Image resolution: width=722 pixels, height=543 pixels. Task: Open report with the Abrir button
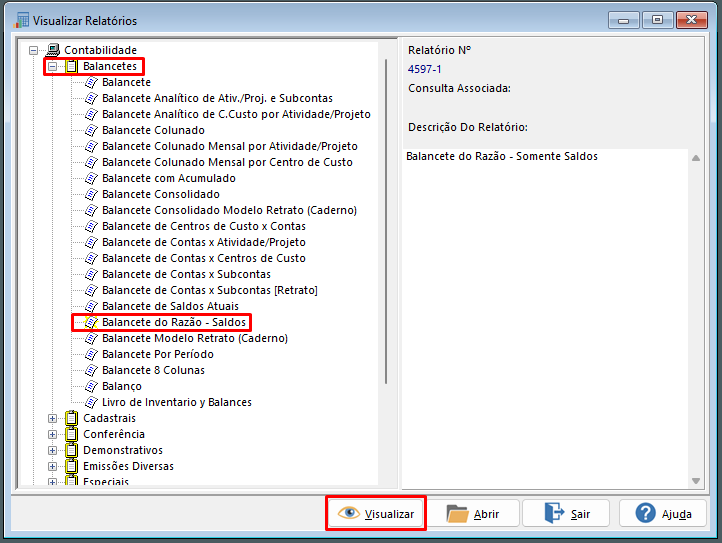[x=473, y=513]
